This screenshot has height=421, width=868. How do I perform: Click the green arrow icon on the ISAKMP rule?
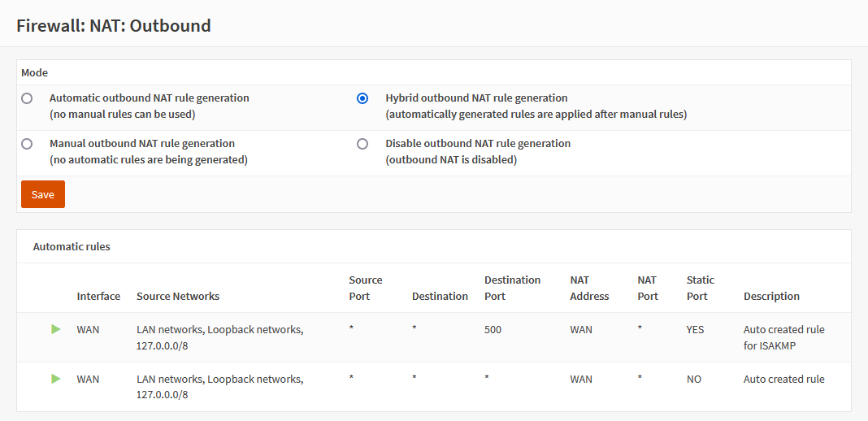point(55,329)
